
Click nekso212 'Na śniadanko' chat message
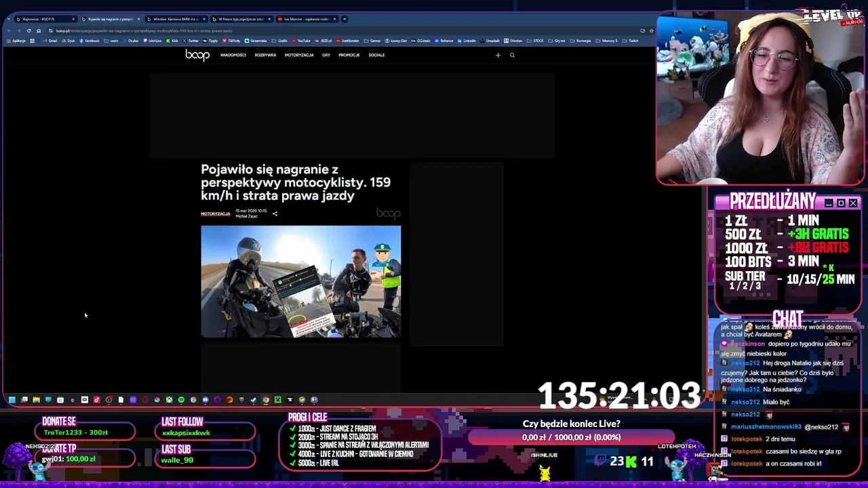click(761, 389)
